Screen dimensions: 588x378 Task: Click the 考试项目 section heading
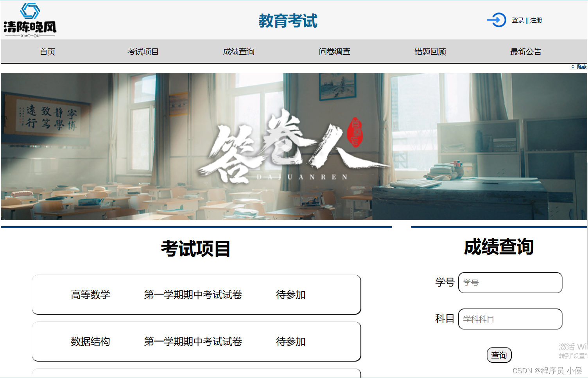[x=196, y=249]
